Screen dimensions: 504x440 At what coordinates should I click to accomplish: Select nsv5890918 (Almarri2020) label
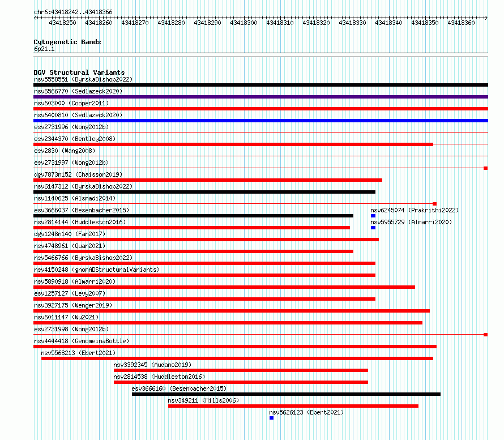pos(75,281)
